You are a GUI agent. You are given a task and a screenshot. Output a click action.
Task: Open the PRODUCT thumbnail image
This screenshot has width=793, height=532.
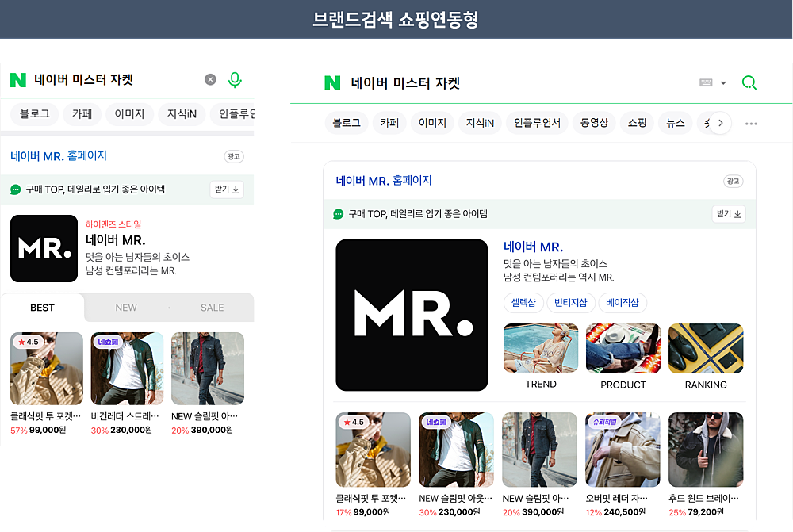623,348
